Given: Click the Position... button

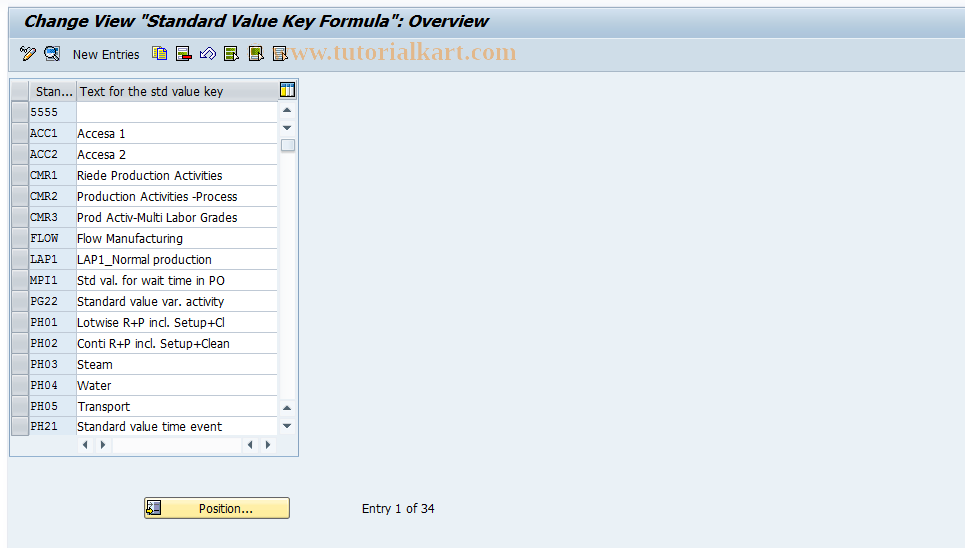Looking at the screenshot, I should [x=217, y=508].
